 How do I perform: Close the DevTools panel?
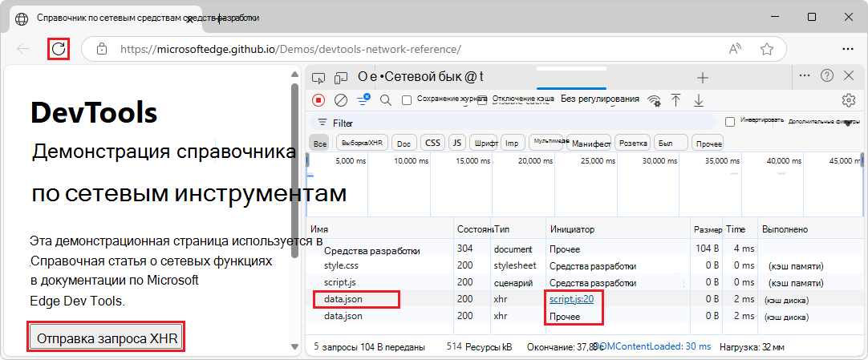(x=849, y=75)
